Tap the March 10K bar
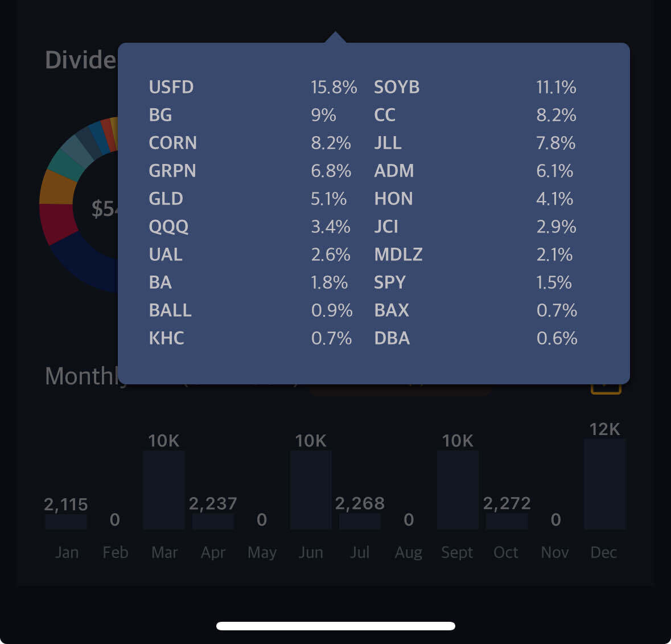This screenshot has width=671, height=644. 164,490
